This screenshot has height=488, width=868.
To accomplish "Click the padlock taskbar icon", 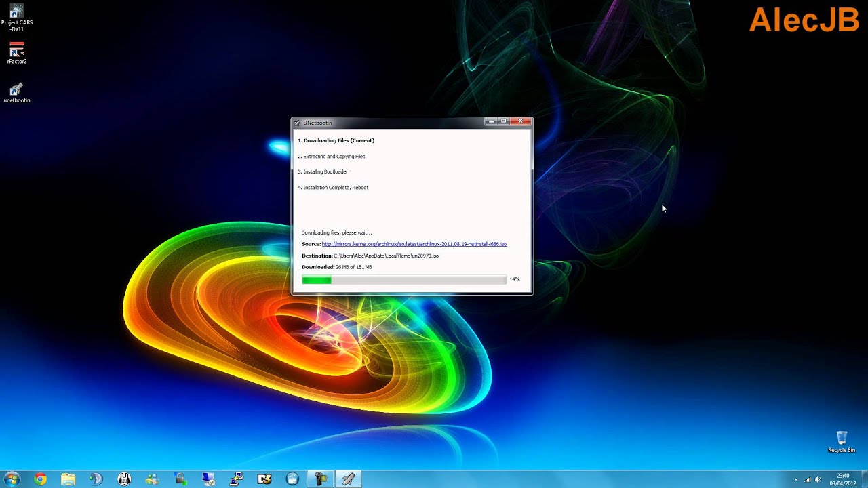I will 180,479.
